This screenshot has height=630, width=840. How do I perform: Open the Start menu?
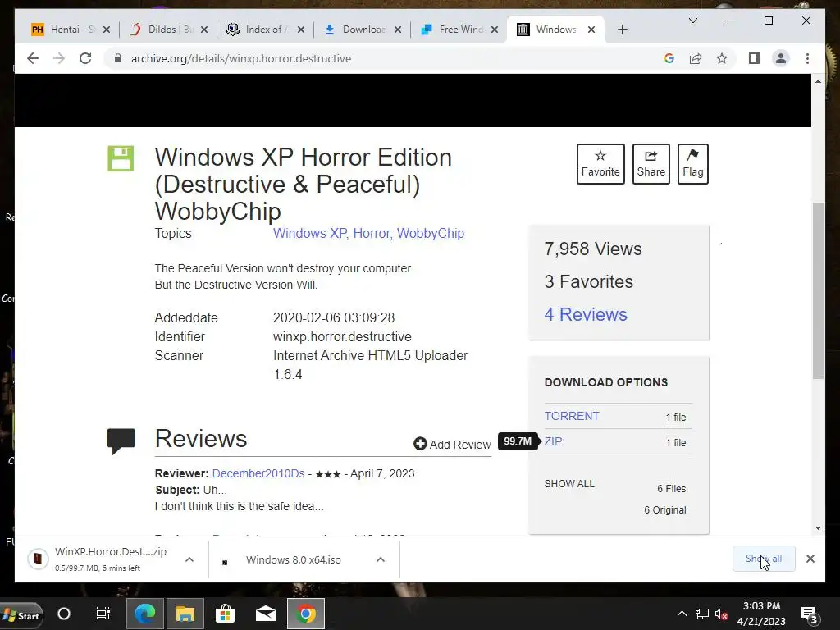tap(21, 614)
